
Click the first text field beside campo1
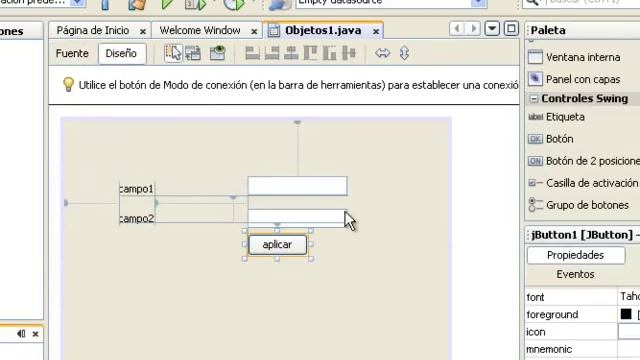tap(297, 186)
